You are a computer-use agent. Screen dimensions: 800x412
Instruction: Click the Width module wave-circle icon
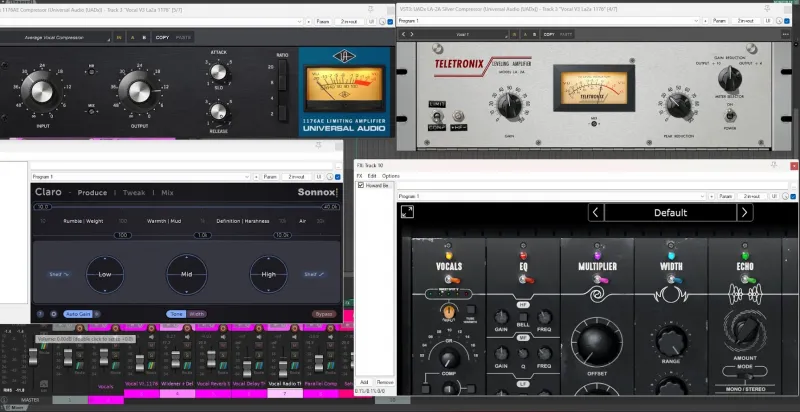pyautogui.click(x=671, y=295)
